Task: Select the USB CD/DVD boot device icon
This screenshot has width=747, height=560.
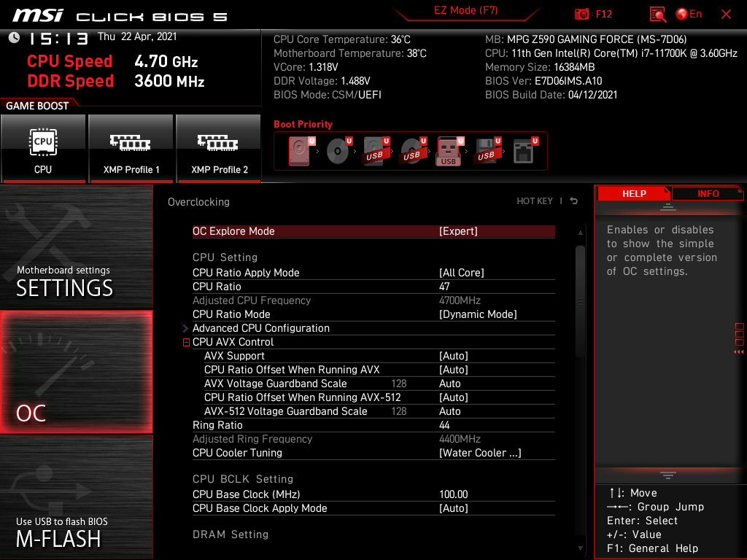Action: pyautogui.click(x=413, y=151)
